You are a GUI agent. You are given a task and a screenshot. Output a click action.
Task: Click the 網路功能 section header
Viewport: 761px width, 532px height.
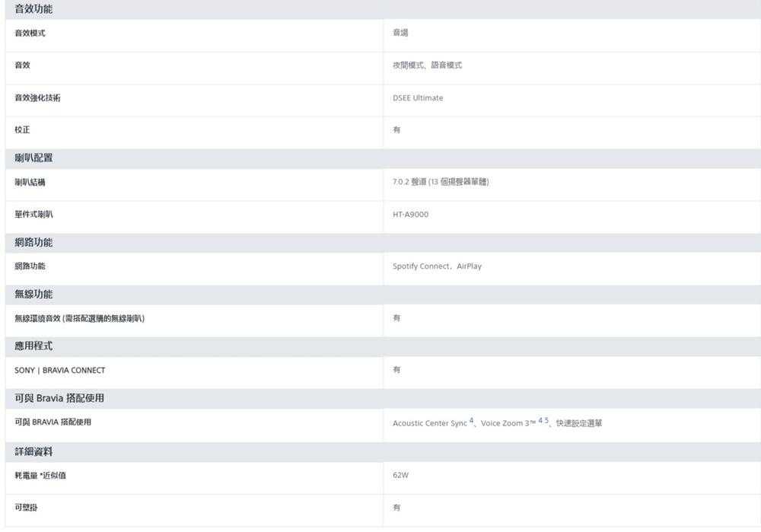click(x=33, y=243)
